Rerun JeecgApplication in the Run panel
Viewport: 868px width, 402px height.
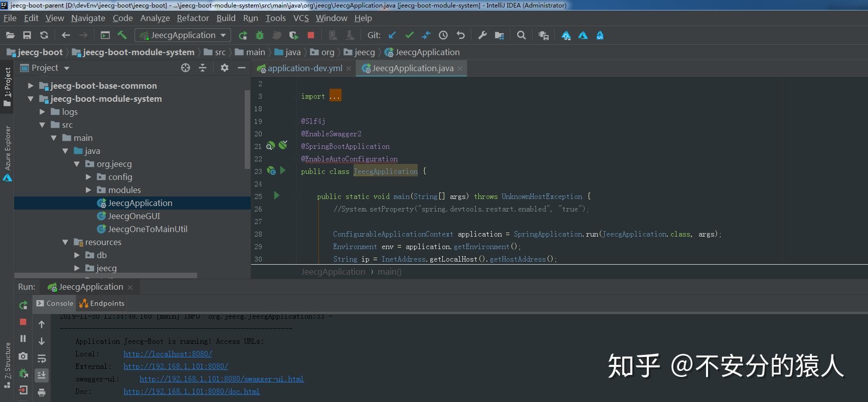coord(23,305)
